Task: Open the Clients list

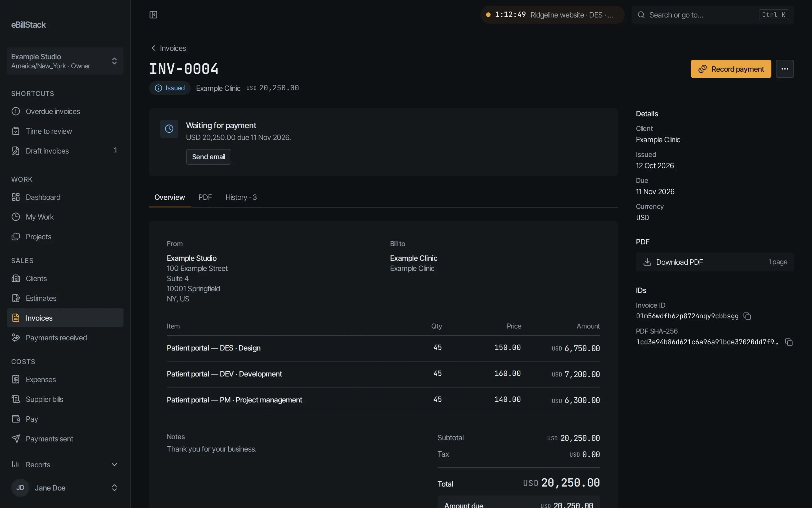Action: click(65, 279)
